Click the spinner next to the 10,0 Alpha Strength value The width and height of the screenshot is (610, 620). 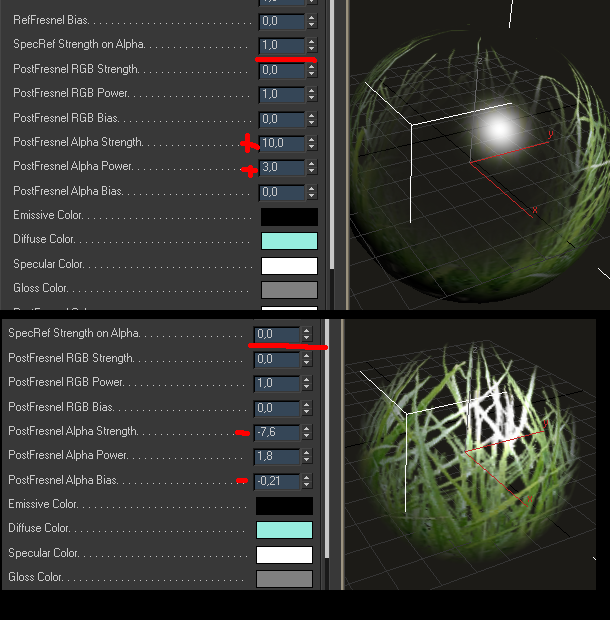(x=311, y=143)
